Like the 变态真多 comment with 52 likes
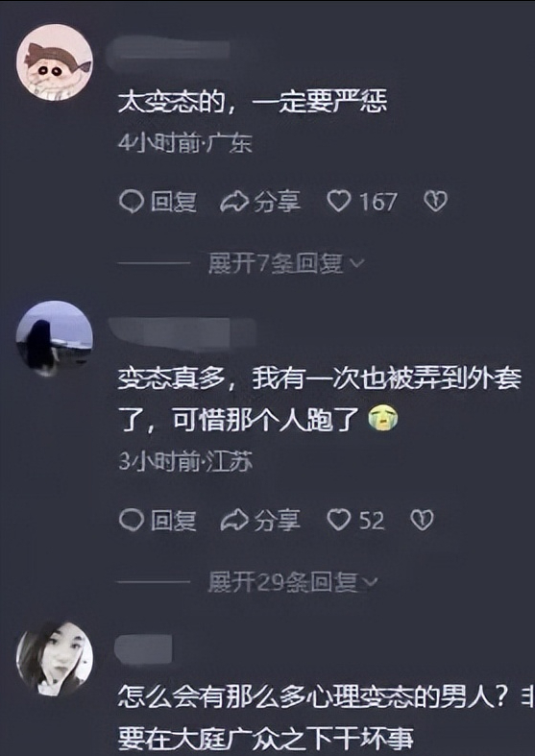The image size is (535, 756). click(x=355, y=521)
